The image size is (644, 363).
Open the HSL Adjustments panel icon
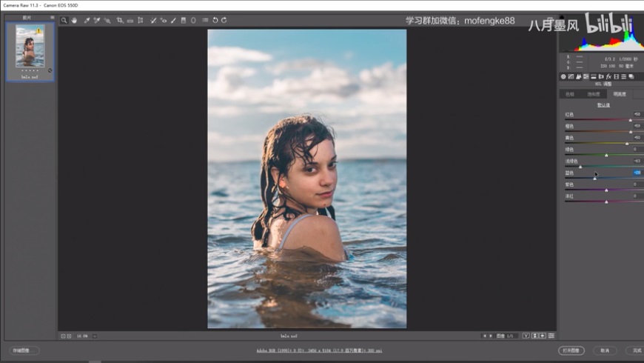click(586, 76)
